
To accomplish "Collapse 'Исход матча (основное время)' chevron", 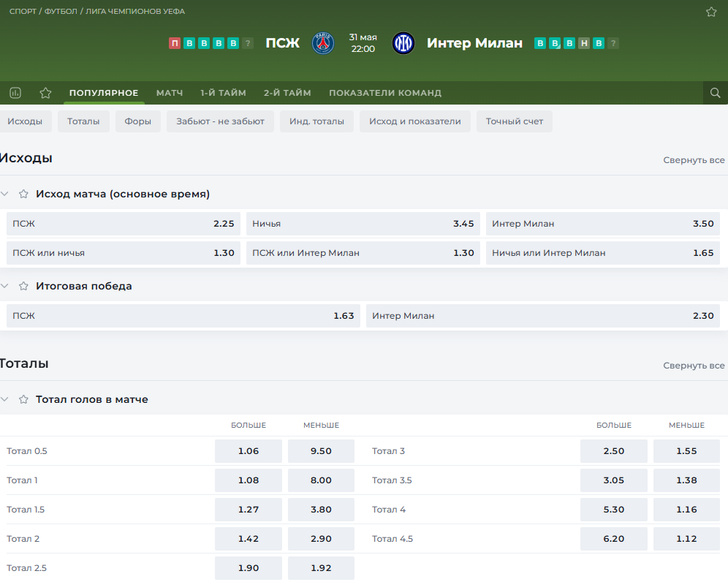I will point(4,194).
